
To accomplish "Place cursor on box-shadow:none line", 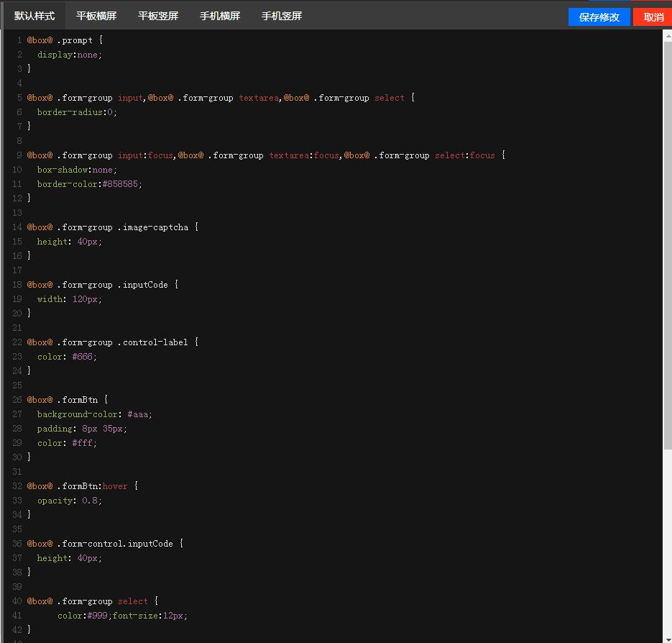I will (x=77, y=170).
